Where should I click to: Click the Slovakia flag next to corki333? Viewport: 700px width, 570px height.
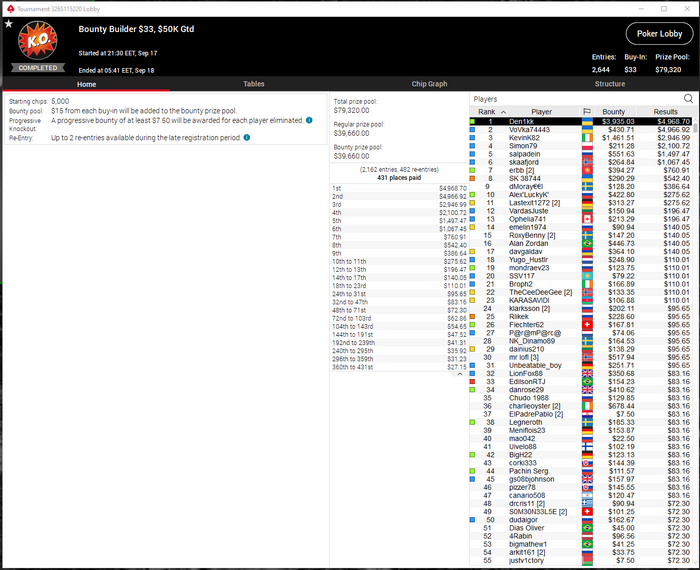coord(587,463)
